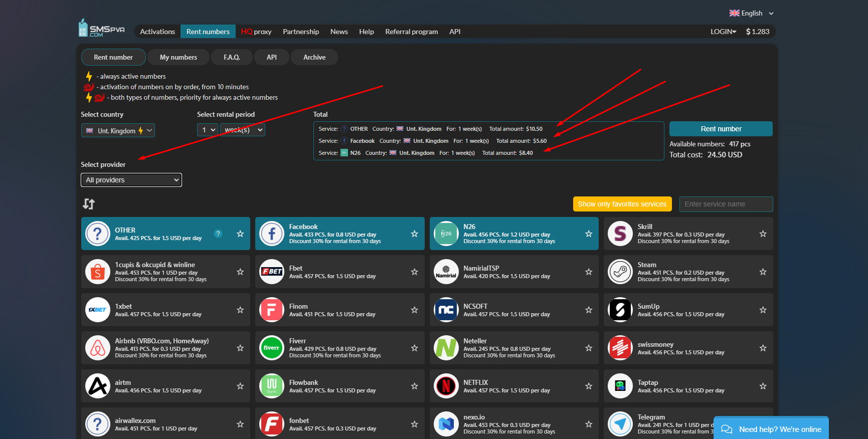Open Help in the top navigation
Image resolution: width=868 pixels, height=439 pixels.
[367, 32]
